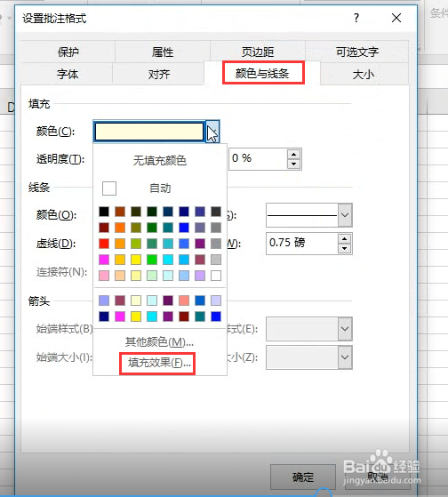The height and width of the screenshot is (497, 448).
Task: Click the 0.75 磅 weight field
Action: click(302, 243)
